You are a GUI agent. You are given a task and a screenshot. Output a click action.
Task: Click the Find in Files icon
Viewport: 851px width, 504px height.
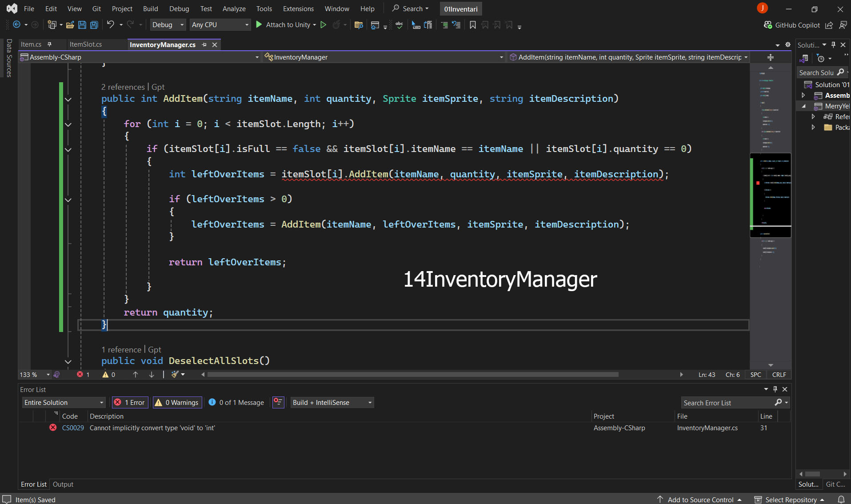coord(359,25)
